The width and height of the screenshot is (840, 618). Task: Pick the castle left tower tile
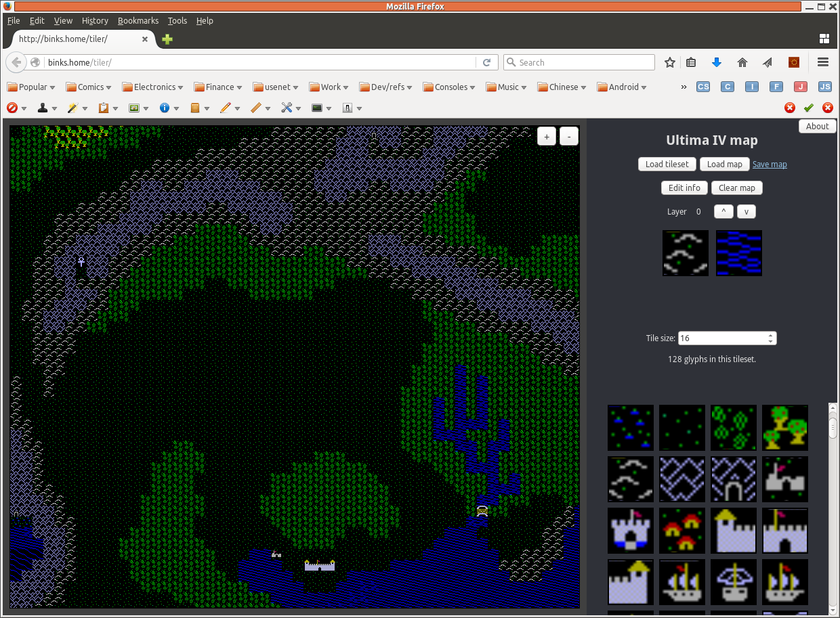[734, 531]
